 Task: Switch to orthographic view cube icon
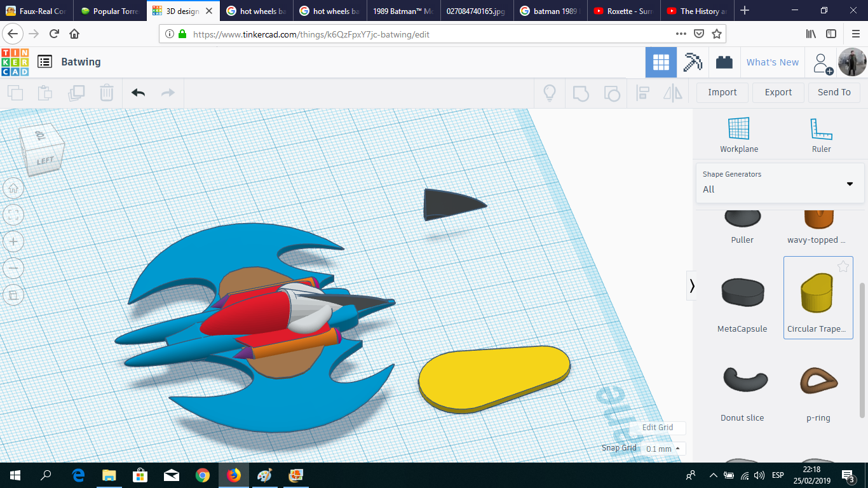[x=13, y=295]
